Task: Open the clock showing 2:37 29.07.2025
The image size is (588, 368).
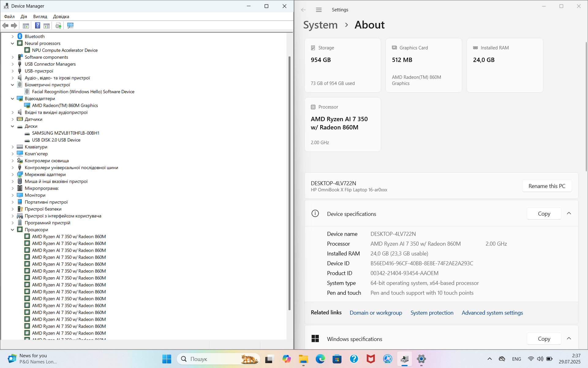Action: tap(570, 359)
